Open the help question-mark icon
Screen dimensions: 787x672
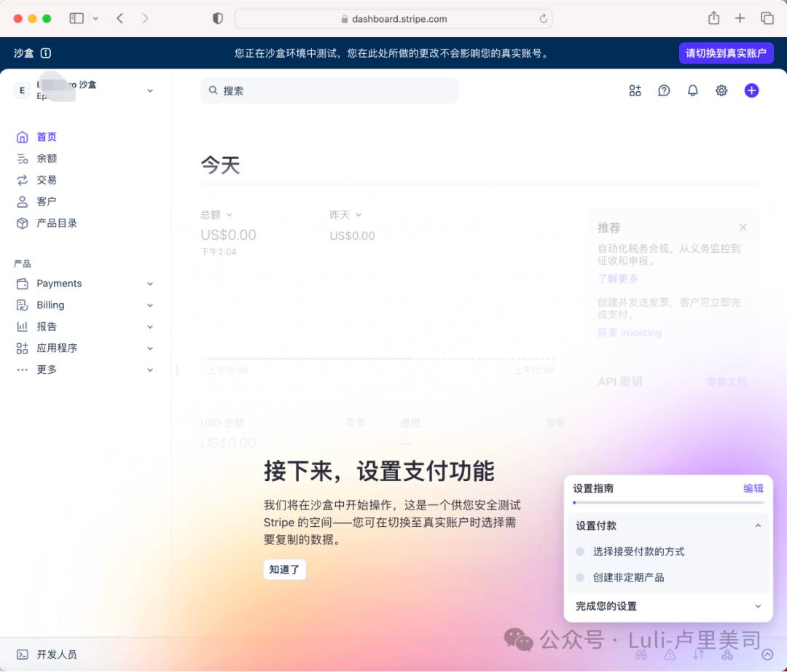(664, 90)
